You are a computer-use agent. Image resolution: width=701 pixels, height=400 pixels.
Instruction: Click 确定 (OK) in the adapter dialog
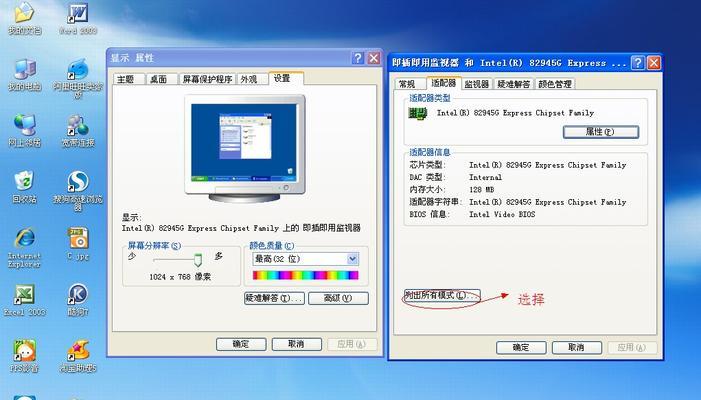pyautogui.click(x=521, y=347)
